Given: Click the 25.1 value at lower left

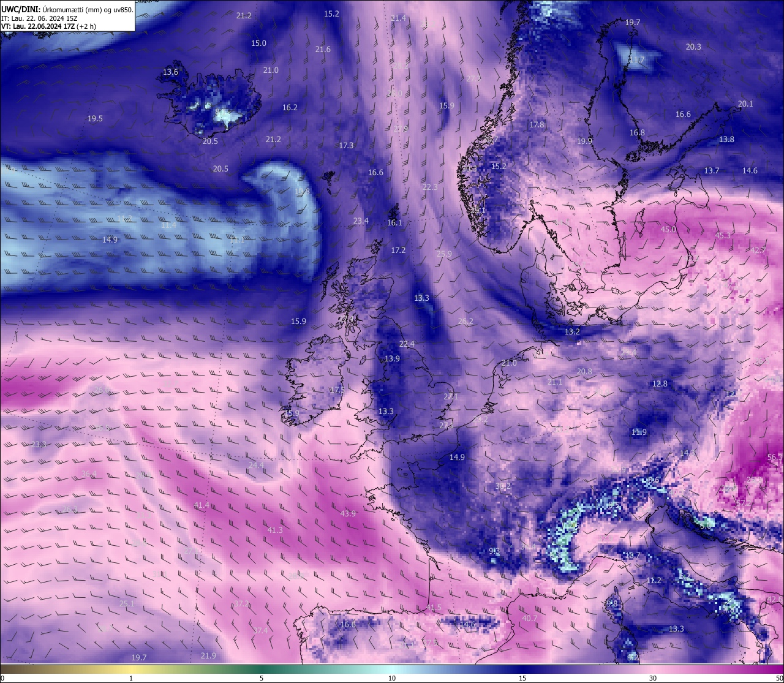Looking at the screenshot, I should click(x=126, y=604).
